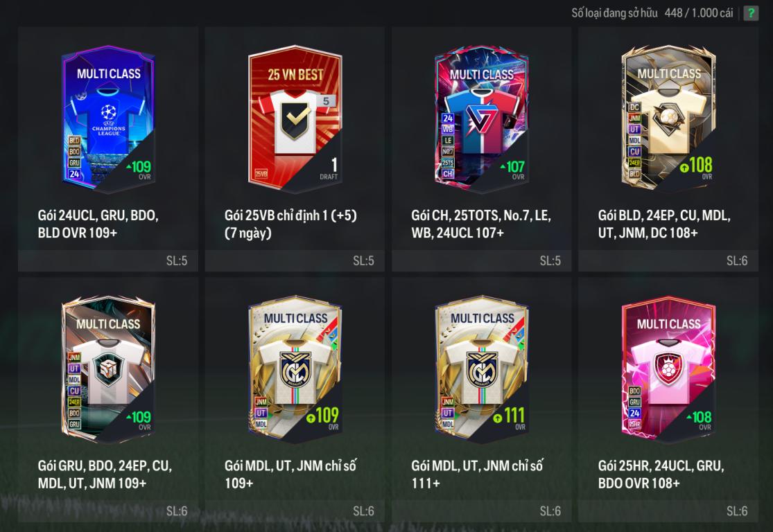
Task: Open Gói CH, 25TOTS, No.7, LE pack label
Action: 481,224
